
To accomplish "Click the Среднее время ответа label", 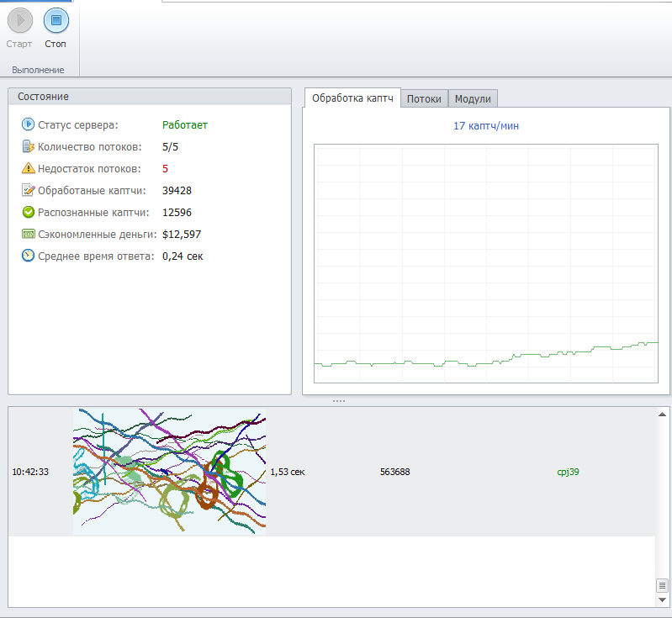I will tap(96, 256).
